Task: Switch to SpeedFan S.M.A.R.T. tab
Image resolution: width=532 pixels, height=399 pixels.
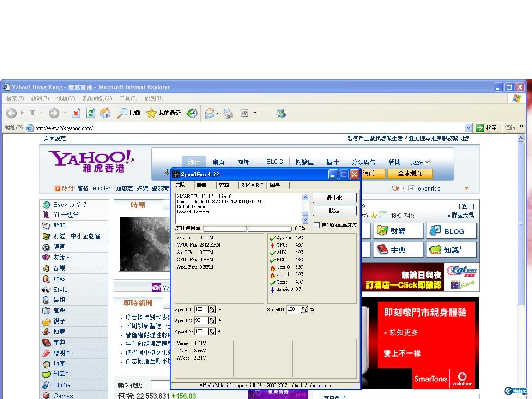Action: [253, 185]
